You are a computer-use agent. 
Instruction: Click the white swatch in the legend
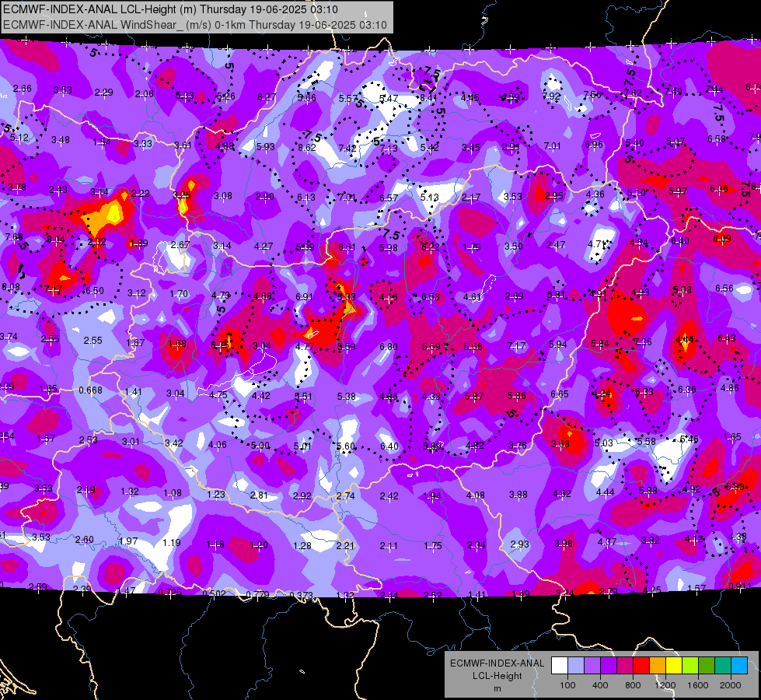coord(560,666)
